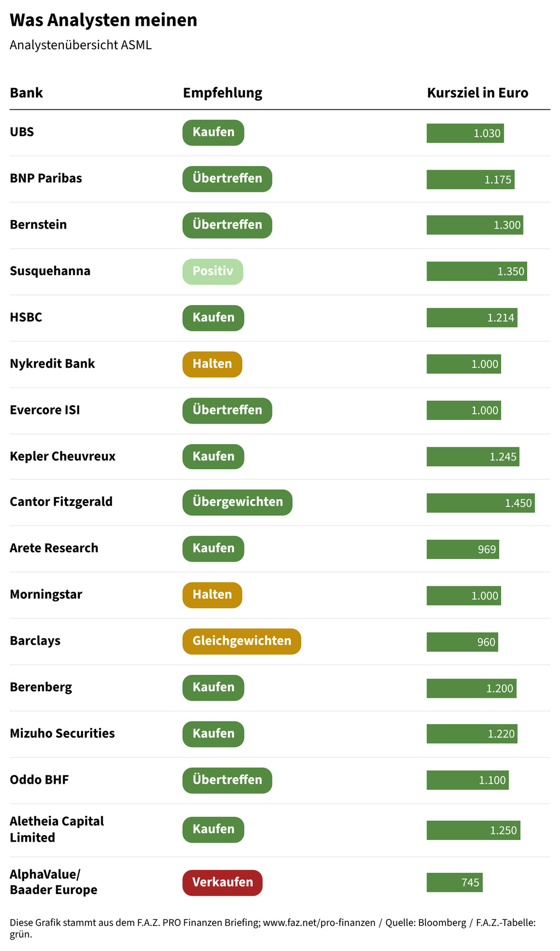This screenshot has height=951, width=560.
Task: Click the Kursziel in Euro column header
Action: [477, 93]
